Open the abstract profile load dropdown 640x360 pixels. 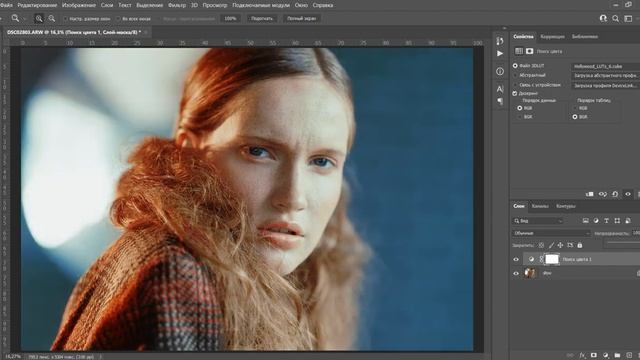[605, 76]
